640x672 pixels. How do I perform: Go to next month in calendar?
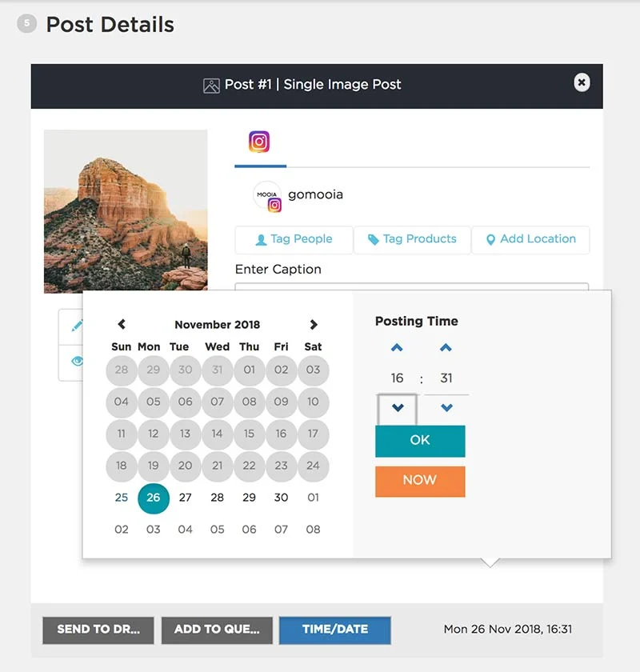pyautogui.click(x=314, y=325)
